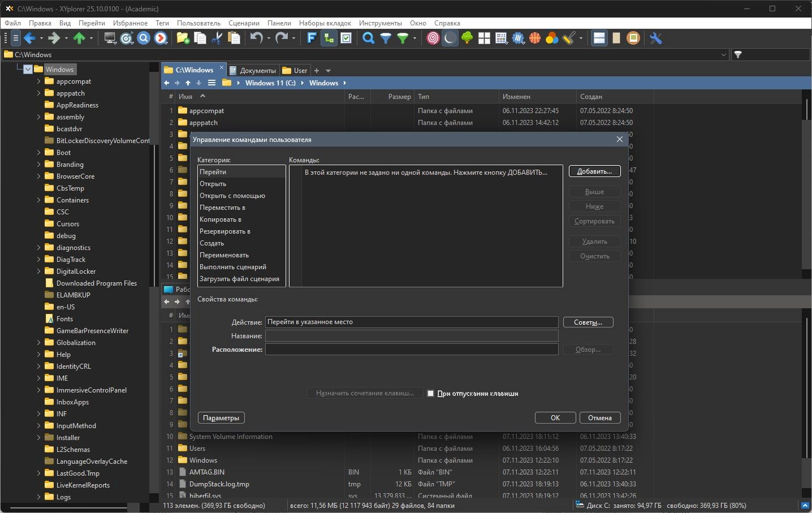This screenshot has height=513, width=812.
Task: Open the Сценарии menu
Action: tap(244, 23)
